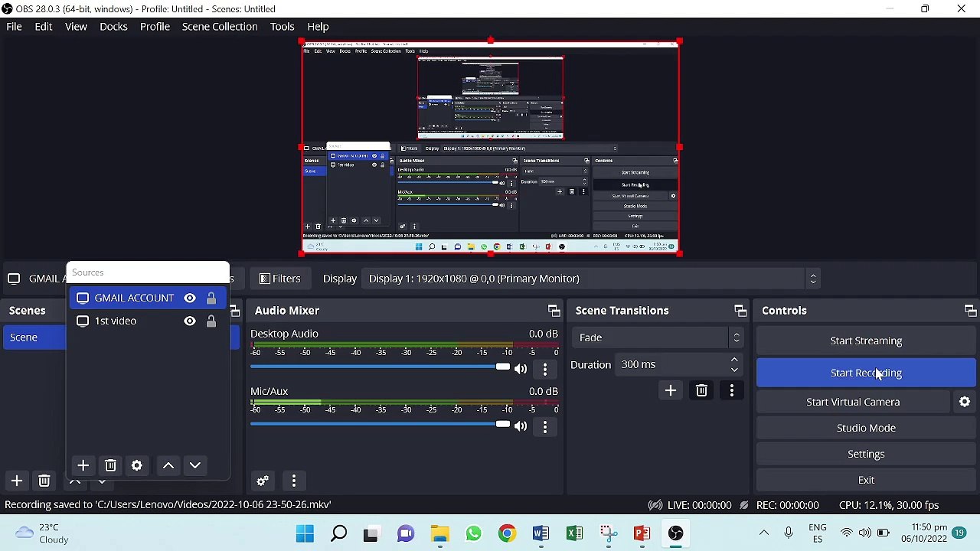Click Start Streaming button
Image resolution: width=980 pixels, height=551 pixels.
(865, 341)
